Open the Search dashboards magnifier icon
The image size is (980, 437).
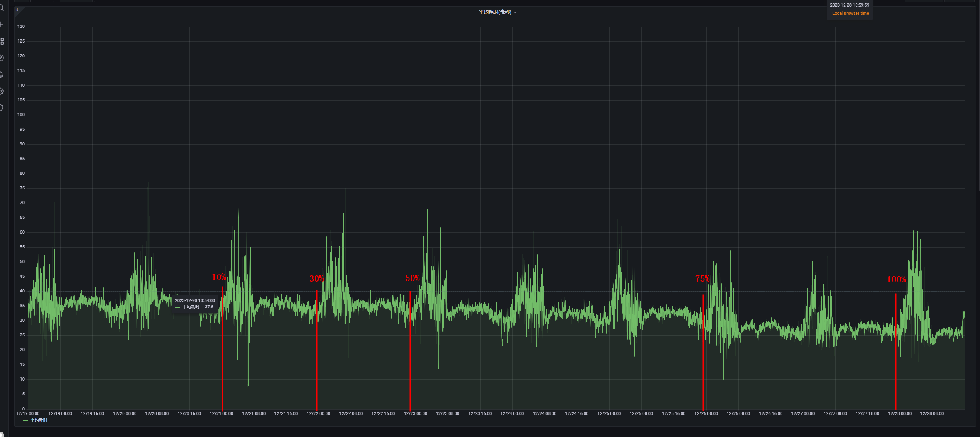[x=2, y=8]
